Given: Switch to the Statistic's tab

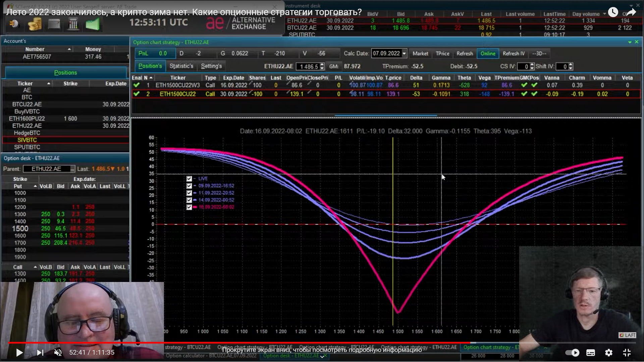Looking at the screenshot, I should pyautogui.click(x=181, y=66).
